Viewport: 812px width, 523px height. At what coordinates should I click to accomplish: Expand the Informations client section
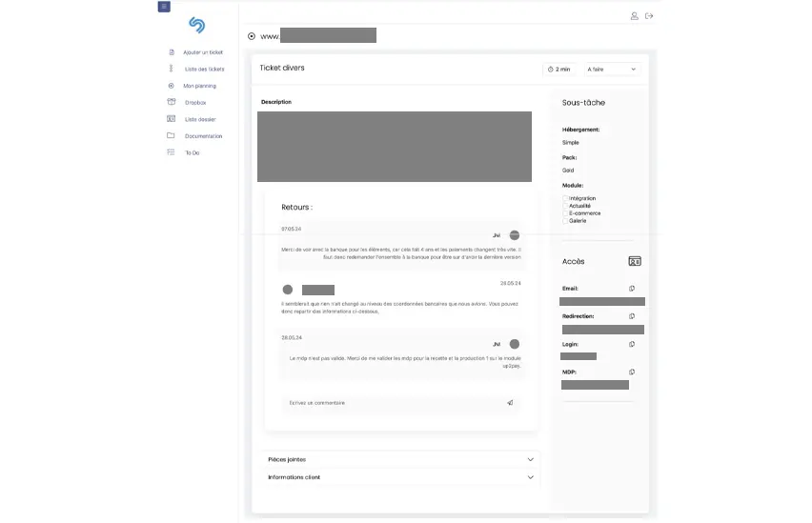click(400, 477)
